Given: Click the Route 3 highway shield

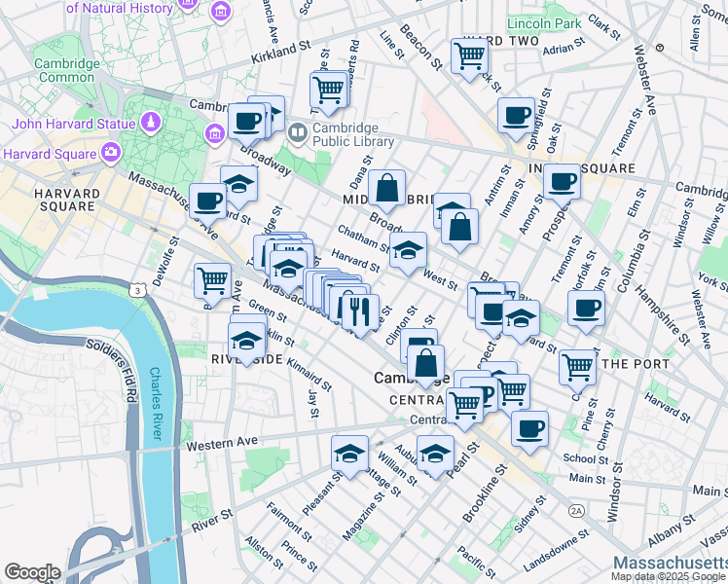Looking at the screenshot, I should coord(138,291).
